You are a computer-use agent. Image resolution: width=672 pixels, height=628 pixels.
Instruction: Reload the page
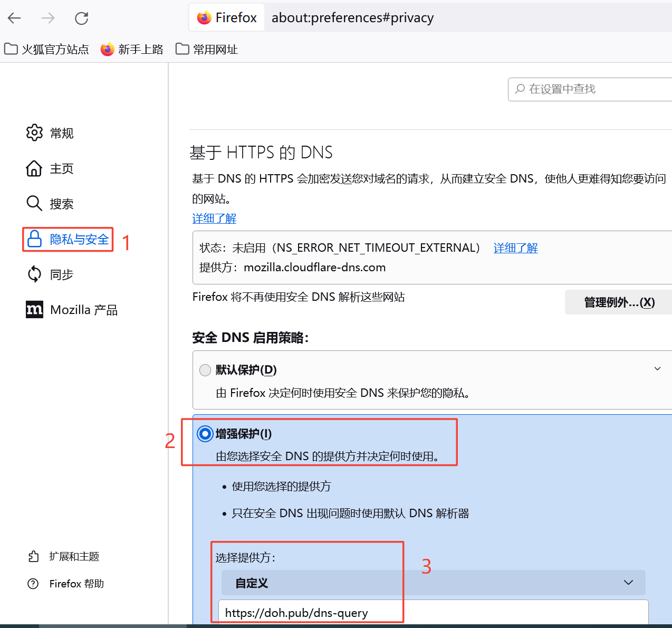point(82,18)
